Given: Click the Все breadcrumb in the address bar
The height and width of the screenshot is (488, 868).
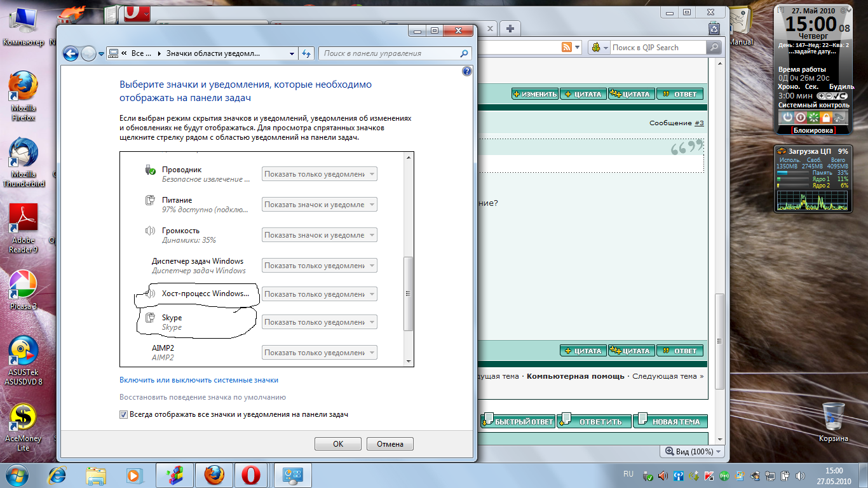Looking at the screenshot, I should coord(141,54).
